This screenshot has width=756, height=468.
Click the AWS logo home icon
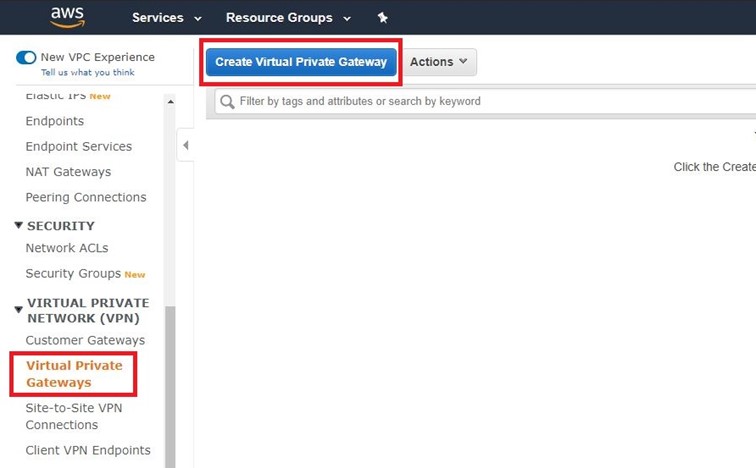[69, 17]
